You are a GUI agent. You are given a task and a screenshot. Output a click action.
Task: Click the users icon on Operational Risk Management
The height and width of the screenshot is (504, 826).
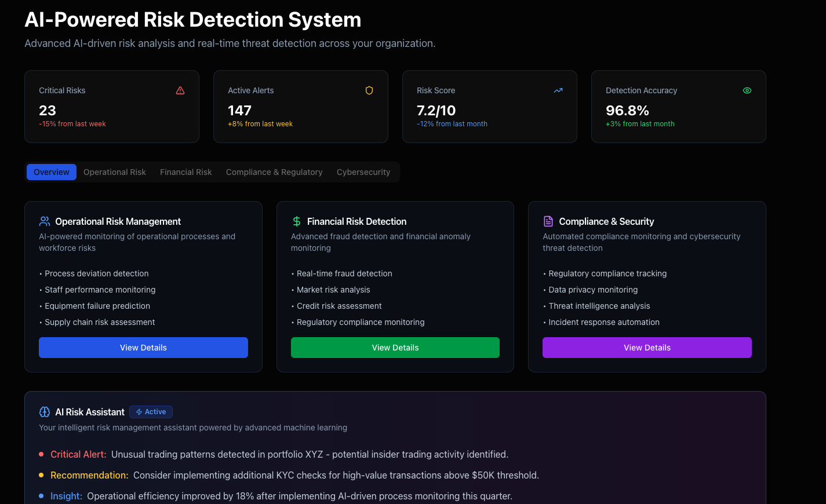point(45,221)
